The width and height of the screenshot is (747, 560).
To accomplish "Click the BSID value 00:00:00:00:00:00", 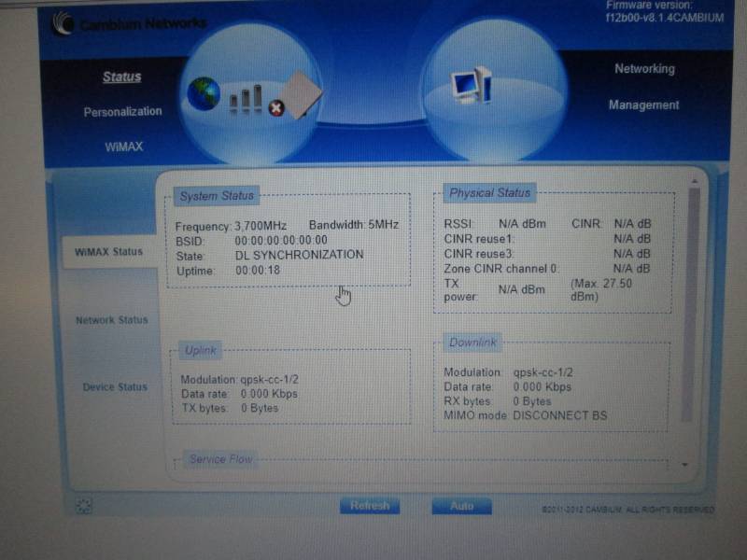I will [281, 240].
